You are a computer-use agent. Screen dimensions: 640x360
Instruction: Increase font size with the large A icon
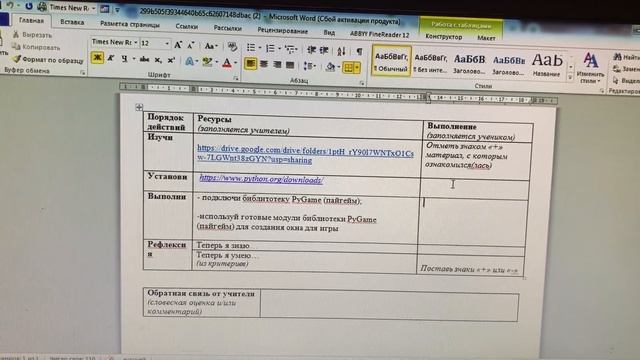[178, 45]
